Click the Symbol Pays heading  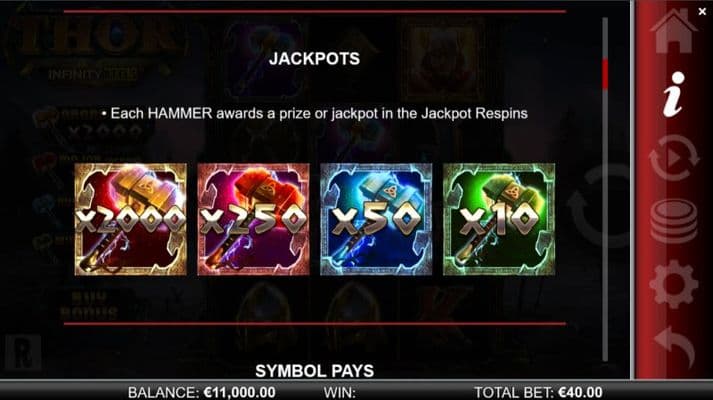[x=314, y=371]
